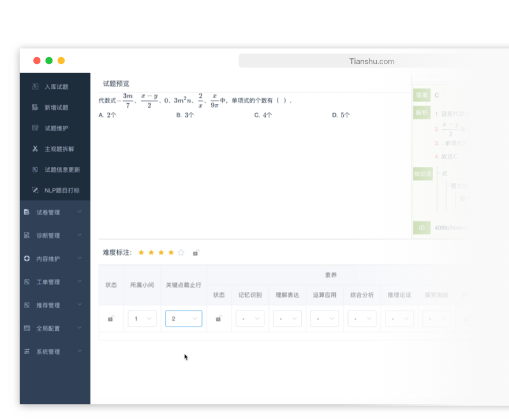Open the 关键点截止行 dropdown showing 2
The image size is (509, 420).
point(184,318)
